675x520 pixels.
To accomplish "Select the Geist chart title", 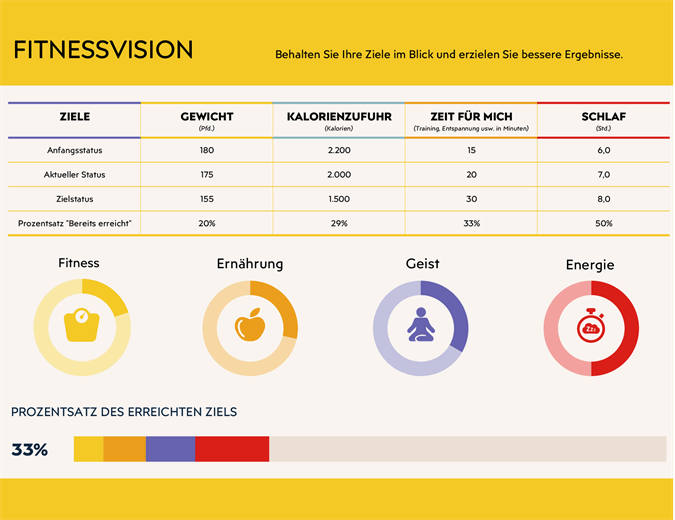I will pos(422,264).
